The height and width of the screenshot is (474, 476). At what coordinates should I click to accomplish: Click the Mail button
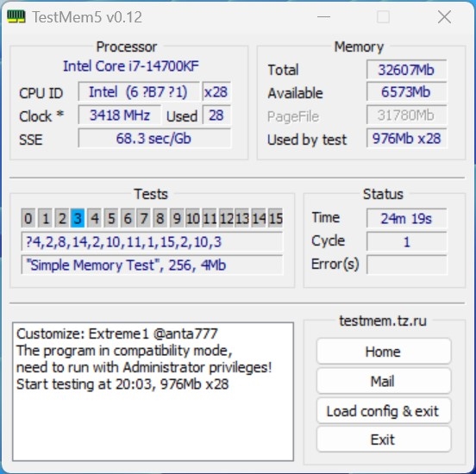[x=384, y=381]
